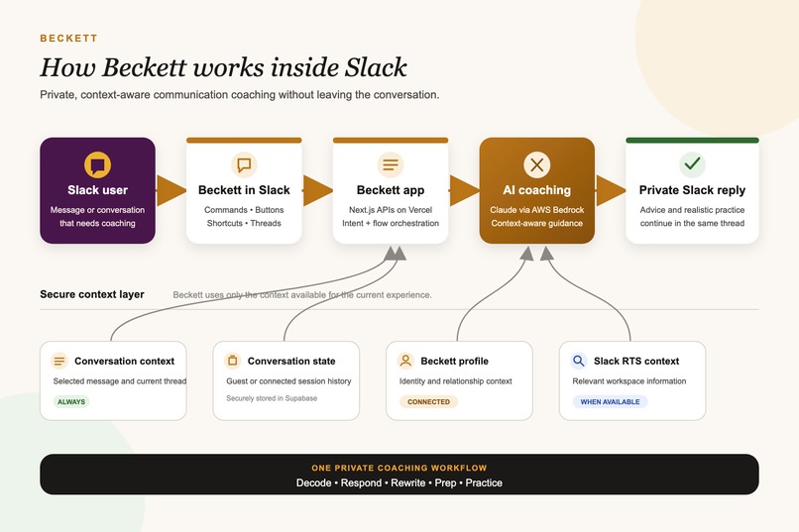Viewport: 799px width, 532px height.
Task: Click the text Claude via AWS Bedrock
Action: point(537,210)
